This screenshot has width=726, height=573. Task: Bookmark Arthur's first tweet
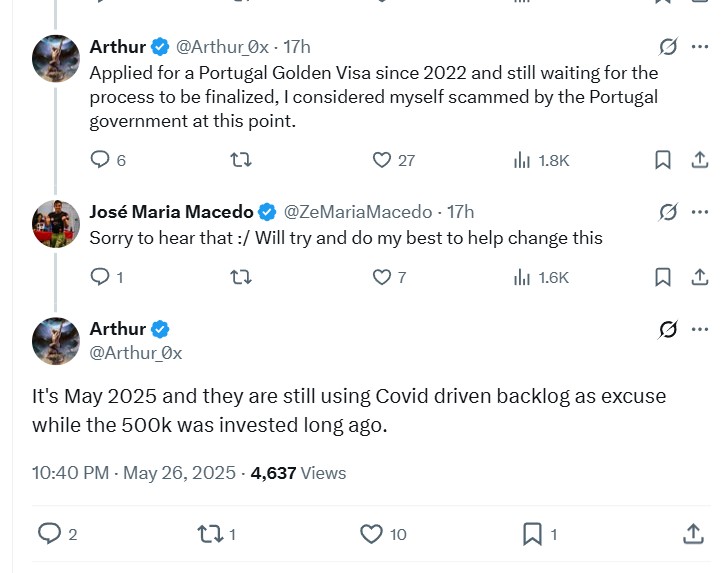(x=662, y=160)
